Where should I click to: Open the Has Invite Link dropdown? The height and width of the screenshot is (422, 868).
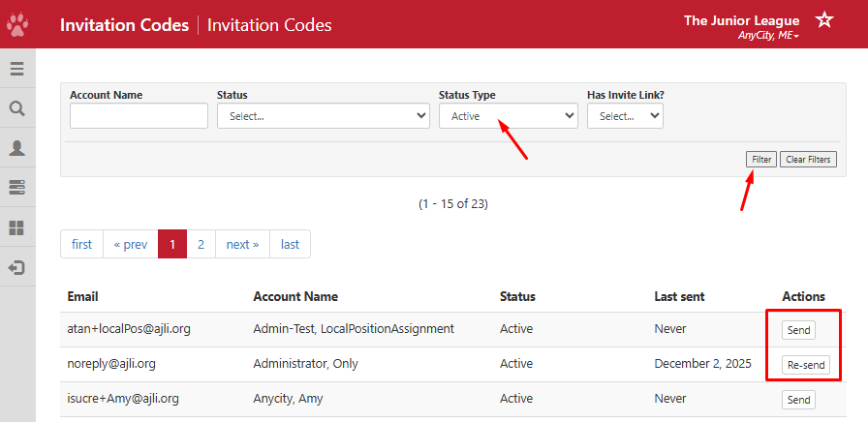pos(625,116)
